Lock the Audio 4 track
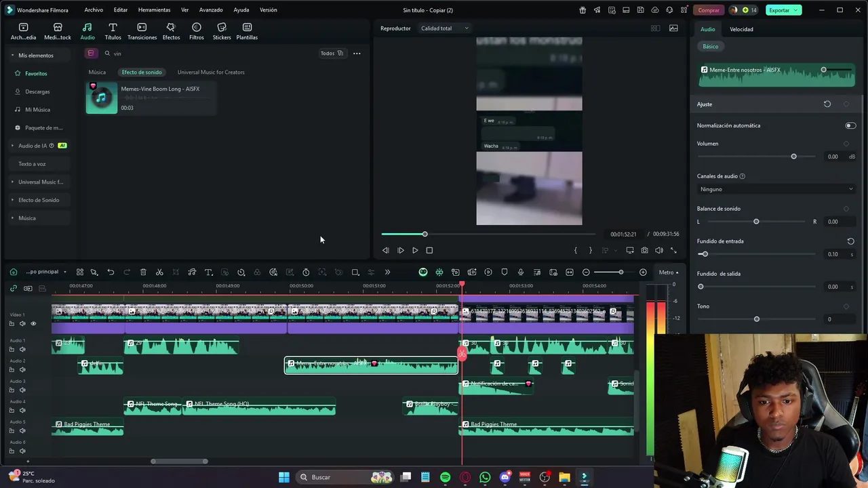The image size is (868, 488). click(x=12, y=410)
